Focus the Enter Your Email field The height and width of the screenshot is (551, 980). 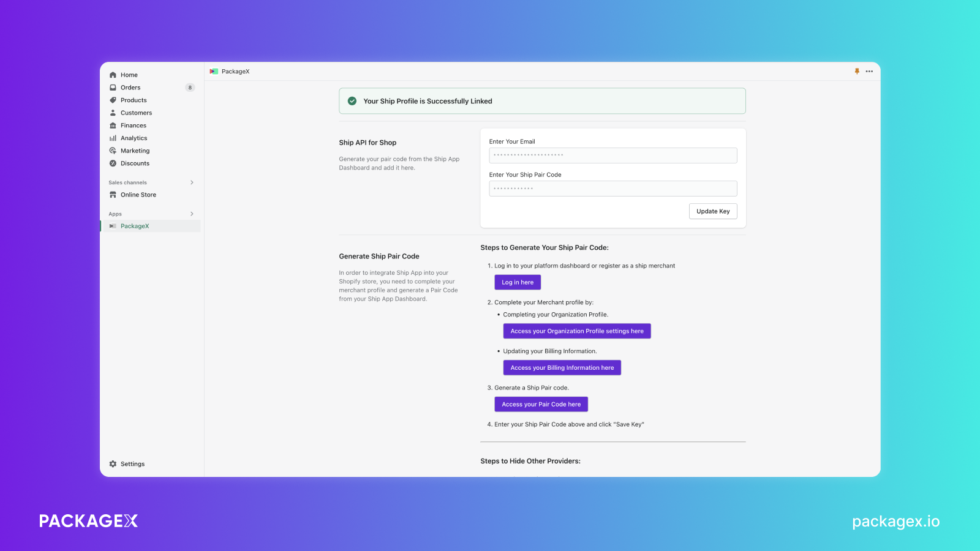pyautogui.click(x=613, y=156)
